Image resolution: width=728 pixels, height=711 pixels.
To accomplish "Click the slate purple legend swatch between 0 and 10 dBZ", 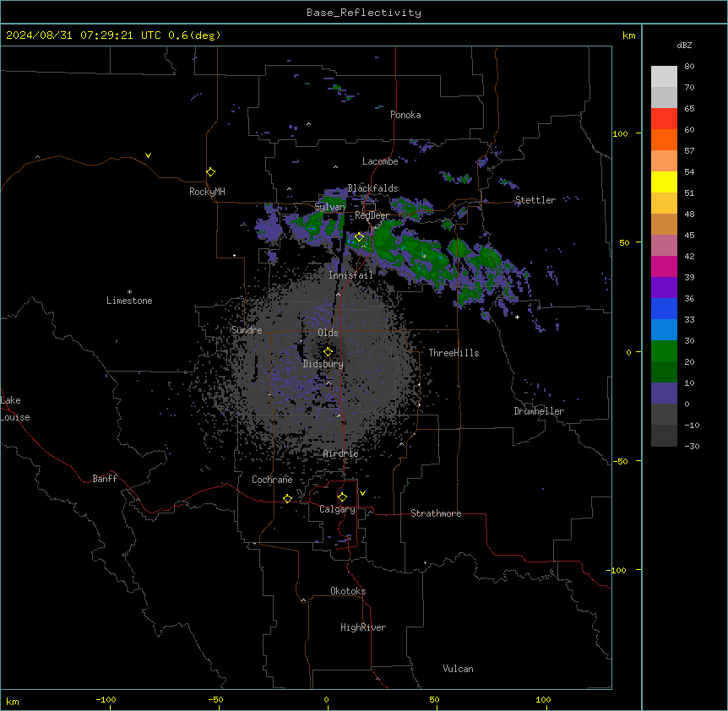I will pyautogui.click(x=664, y=393).
